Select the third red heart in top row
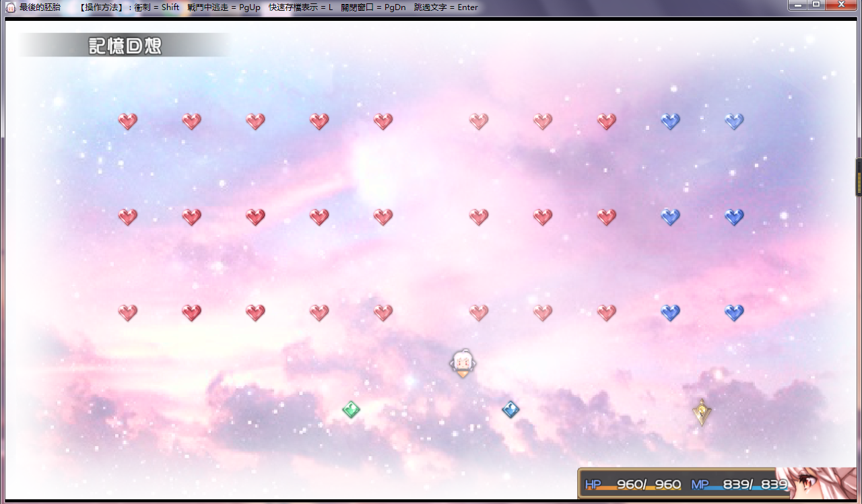862x504 pixels. click(x=255, y=121)
